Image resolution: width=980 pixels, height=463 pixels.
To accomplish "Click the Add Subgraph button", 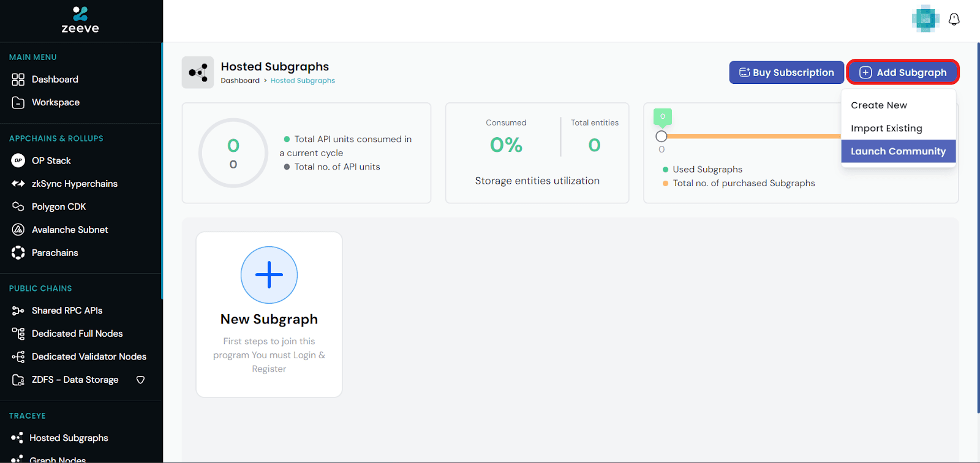I will pos(903,72).
